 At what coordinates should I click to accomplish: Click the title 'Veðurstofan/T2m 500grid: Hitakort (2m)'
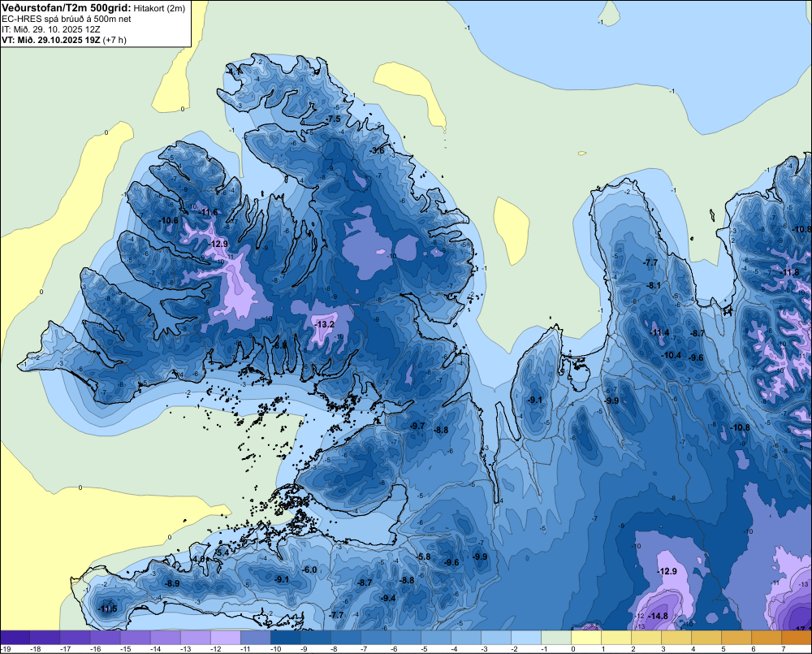93,8
